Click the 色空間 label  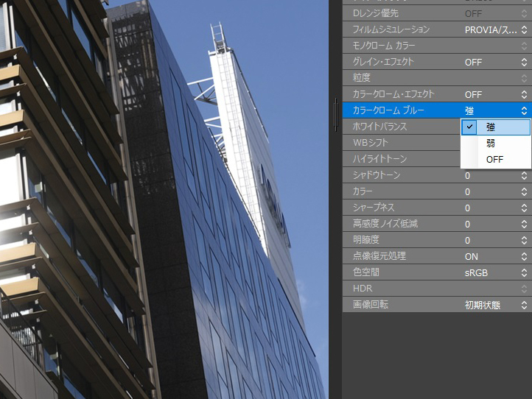(x=365, y=272)
